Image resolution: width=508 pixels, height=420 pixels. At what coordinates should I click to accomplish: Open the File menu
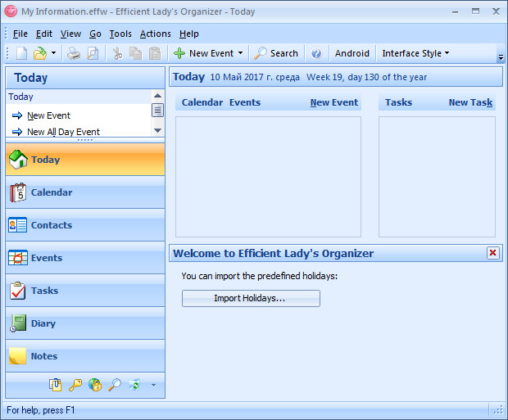(20, 34)
